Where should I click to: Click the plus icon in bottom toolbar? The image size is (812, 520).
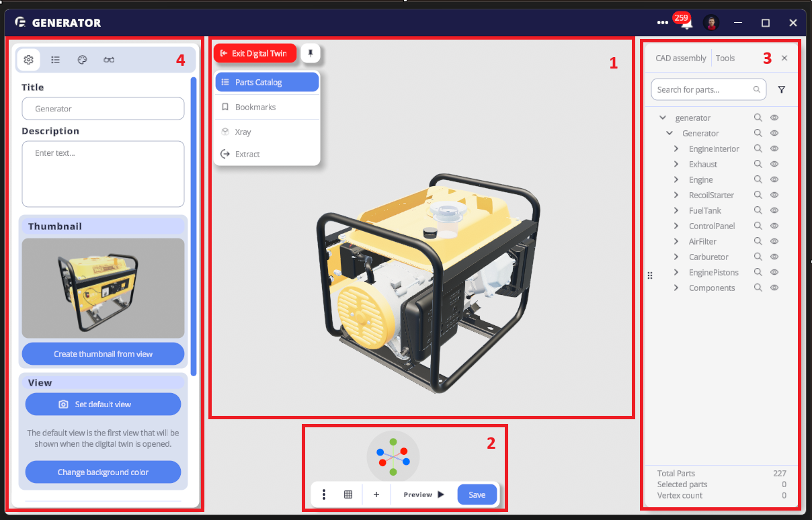(376, 494)
